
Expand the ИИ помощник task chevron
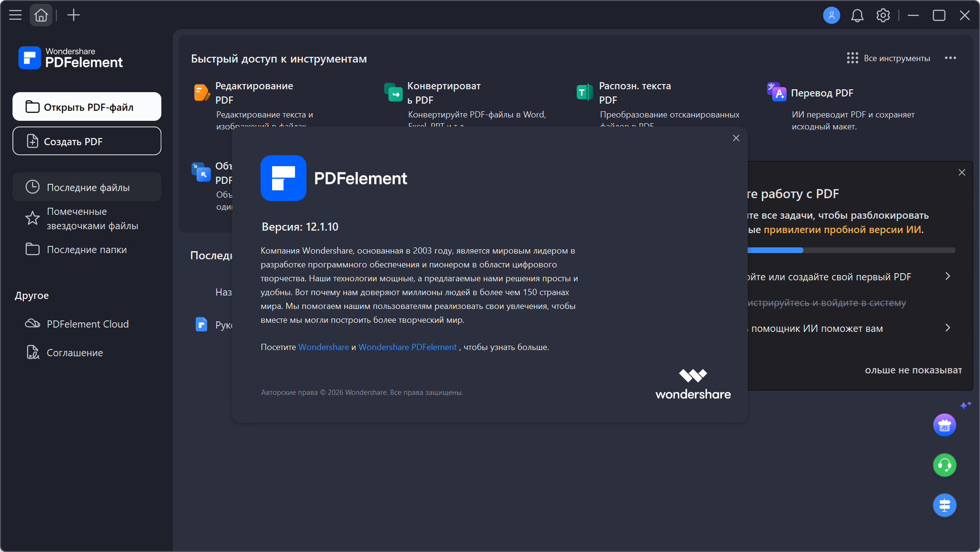[x=948, y=328]
